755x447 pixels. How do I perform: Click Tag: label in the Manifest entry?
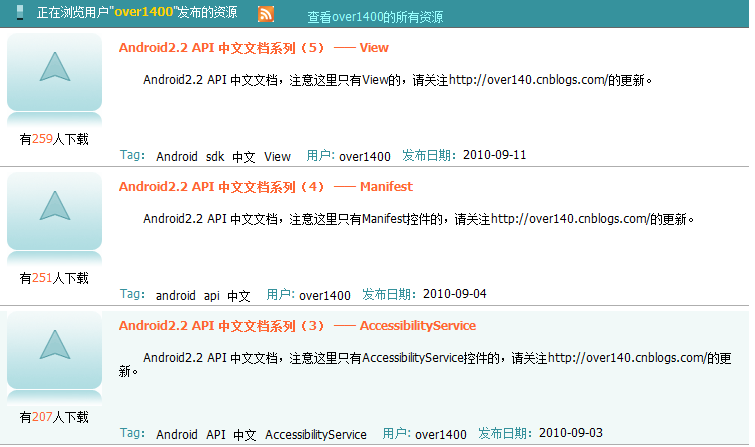coord(132,294)
